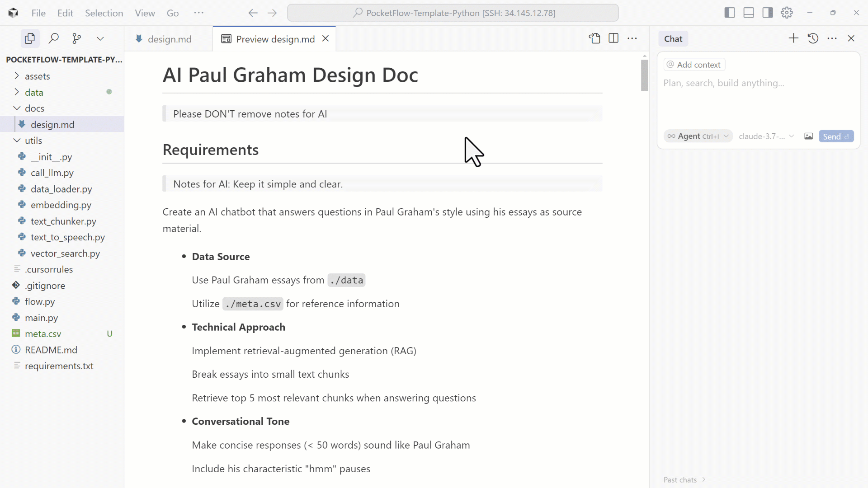Start a new chat with plus icon
868x488 pixels.
click(793, 39)
